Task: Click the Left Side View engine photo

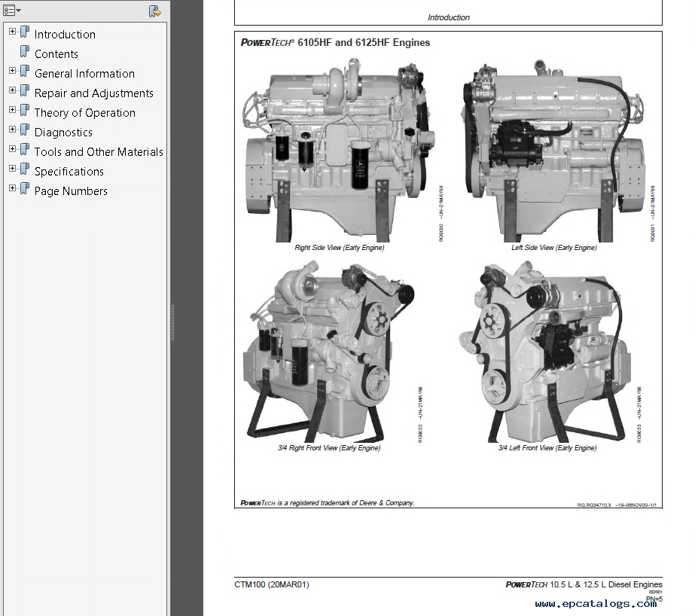Action: point(553,151)
